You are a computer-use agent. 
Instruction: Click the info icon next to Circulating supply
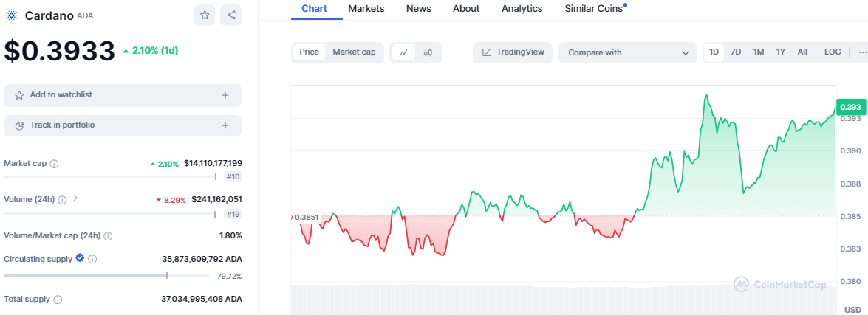point(92,259)
